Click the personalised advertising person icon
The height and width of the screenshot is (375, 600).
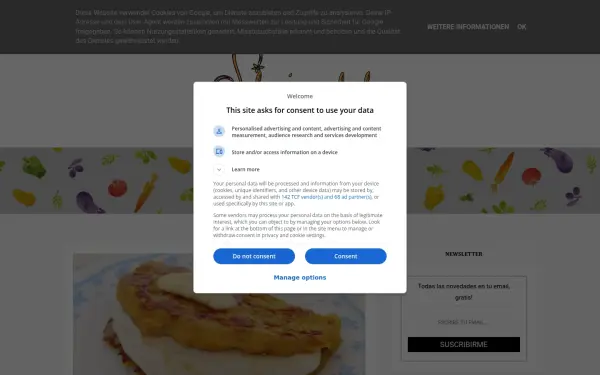(219, 131)
